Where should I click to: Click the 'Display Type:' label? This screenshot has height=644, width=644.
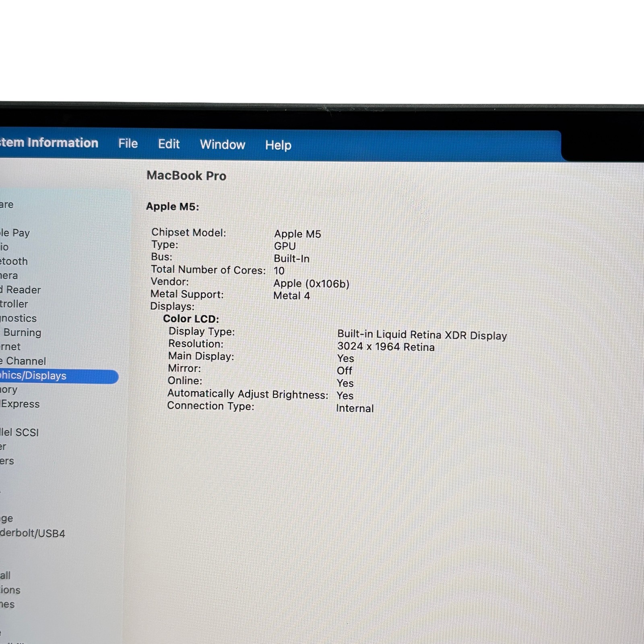click(x=201, y=332)
